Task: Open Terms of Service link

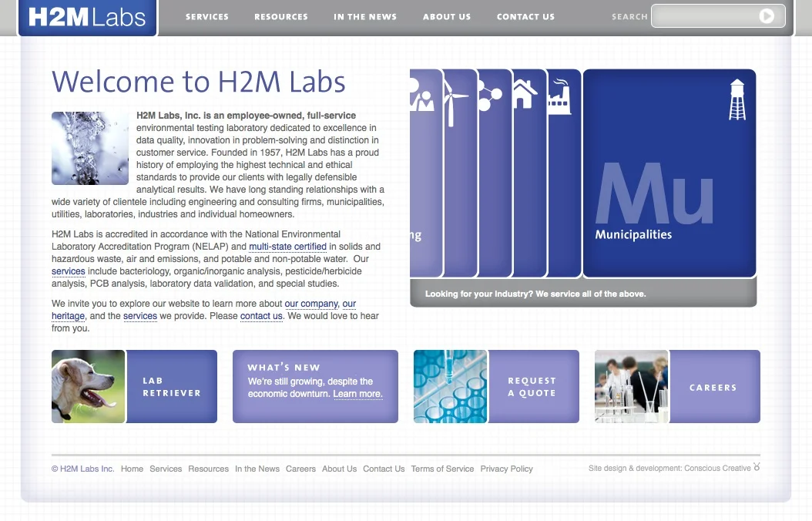Action: click(x=442, y=469)
